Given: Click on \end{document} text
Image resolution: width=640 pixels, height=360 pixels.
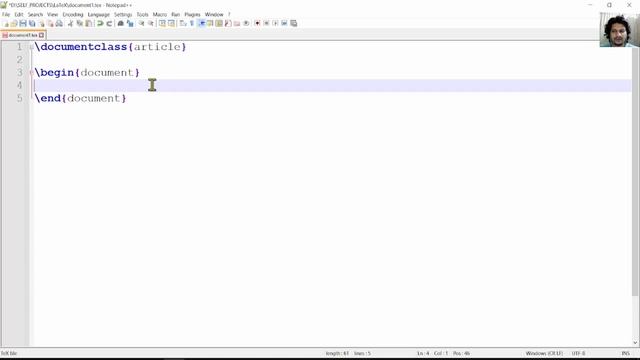Looking at the screenshot, I should tap(80, 98).
